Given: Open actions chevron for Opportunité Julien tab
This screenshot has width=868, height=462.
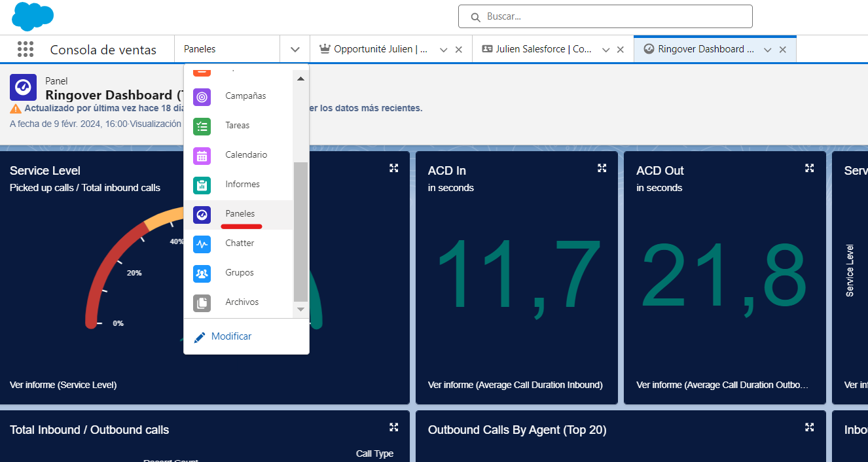Looking at the screenshot, I should 443,50.
